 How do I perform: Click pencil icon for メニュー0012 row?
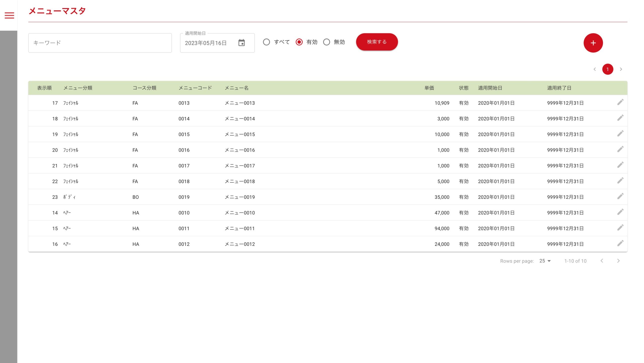tap(620, 243)
